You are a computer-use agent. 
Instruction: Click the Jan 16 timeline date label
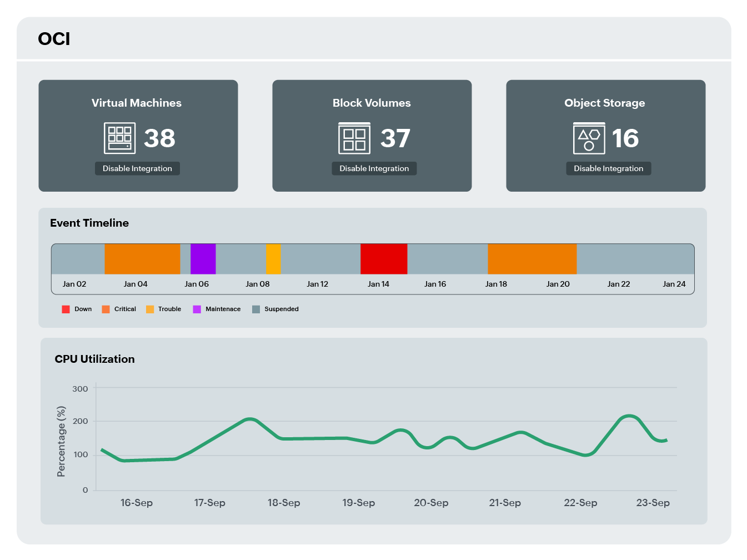tap(435, 284)
